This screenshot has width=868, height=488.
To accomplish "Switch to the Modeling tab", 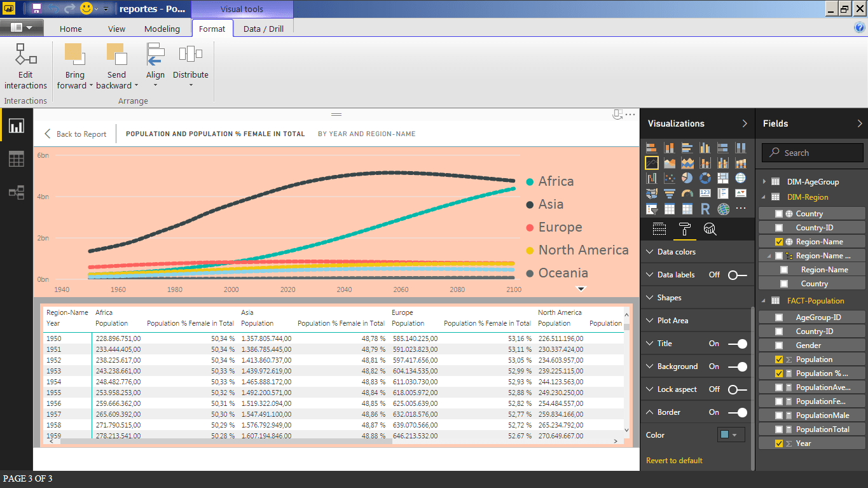I will [x=162, y=29].
